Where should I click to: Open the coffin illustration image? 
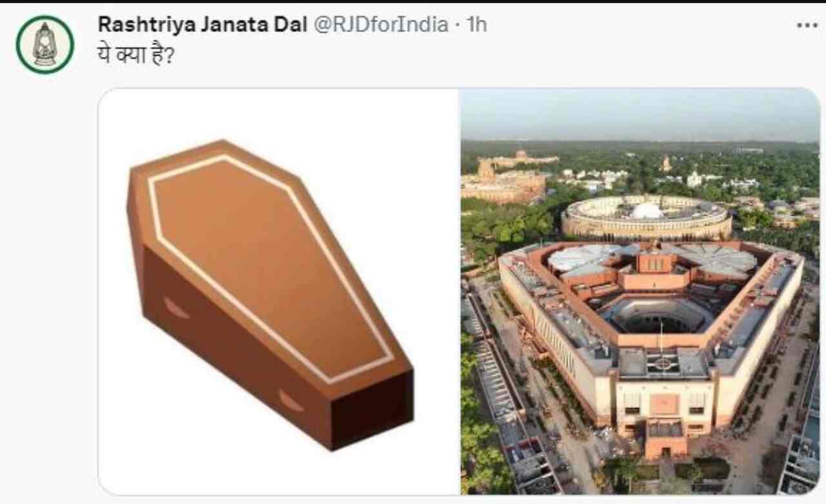coord(279,291)
